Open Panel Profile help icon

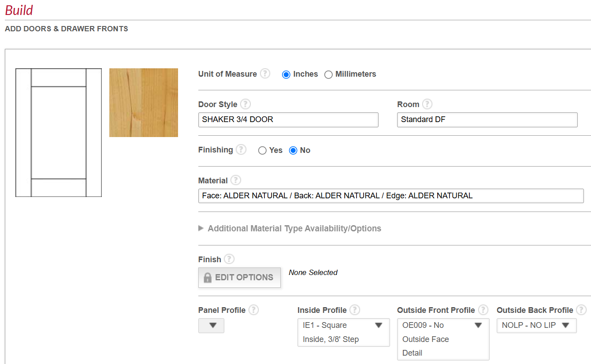point(253,310)
